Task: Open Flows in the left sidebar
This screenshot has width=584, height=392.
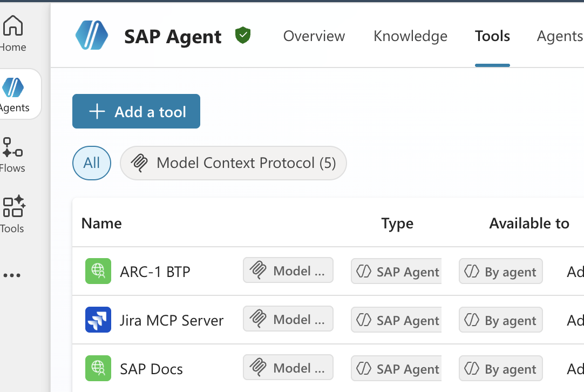Action: tap(12, 155)
